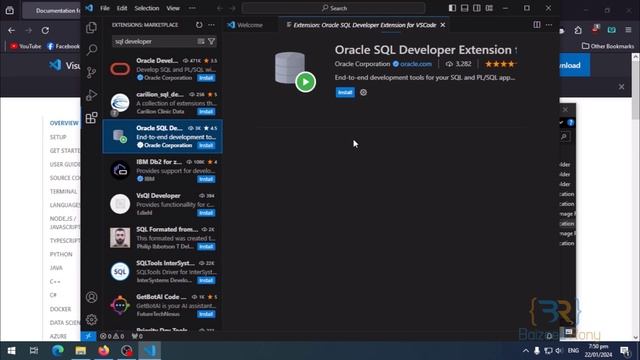The height and width of the screenshot is (360, 640).
Task: Go back in VS Code navigation
Action: point(220,8)
